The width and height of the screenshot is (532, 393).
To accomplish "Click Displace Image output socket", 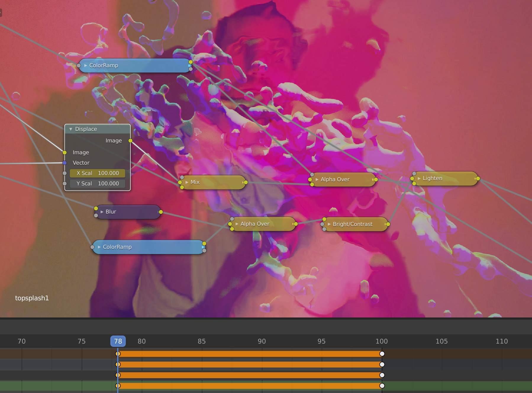I will point(130,141).
